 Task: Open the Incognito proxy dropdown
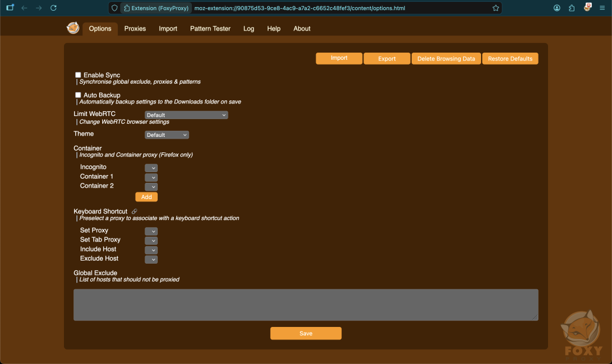pyautogui.click(x=151, y=168)
